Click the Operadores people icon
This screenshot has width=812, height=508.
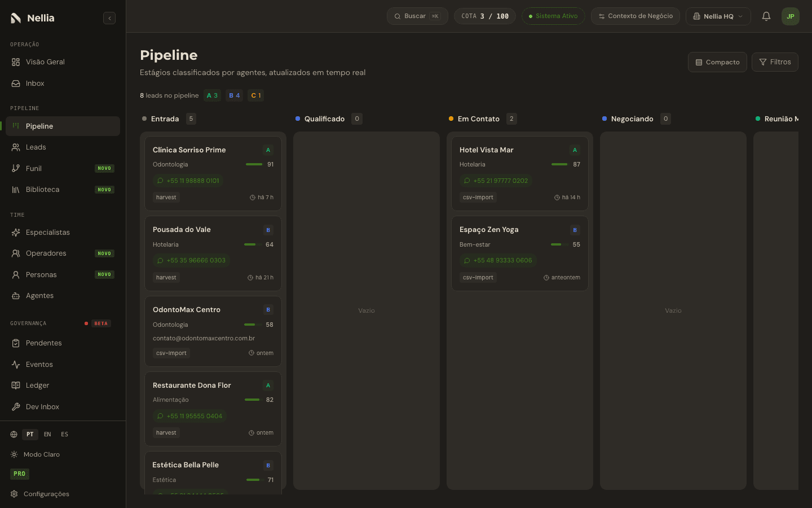click(16, 253)
